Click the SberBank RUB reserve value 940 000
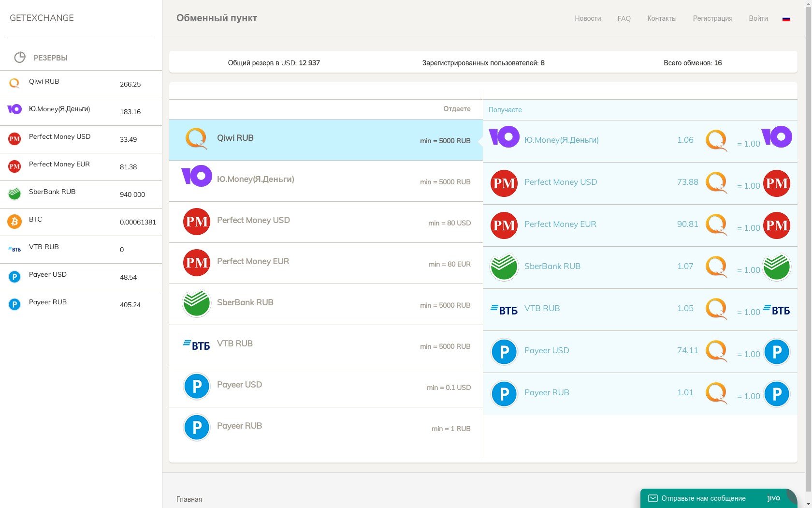812x508 pixels. (x=132, y=194)
